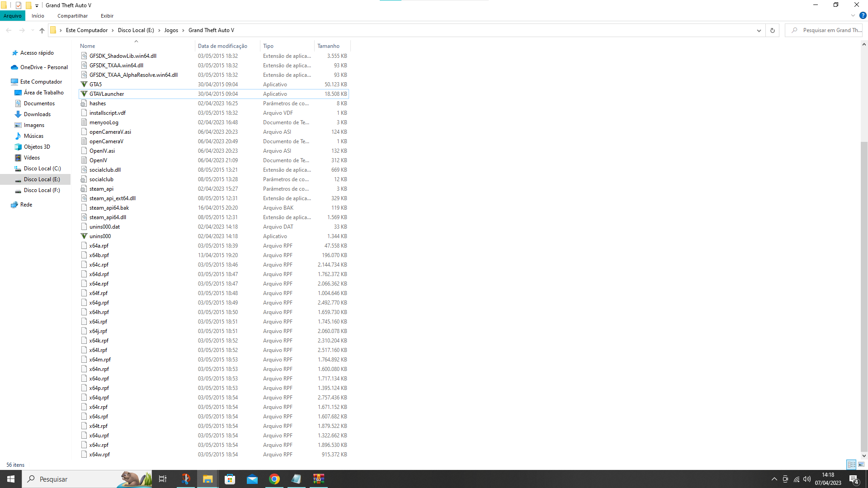Expand the address bar history dropdown
868x488 pixels.
point(759,30)
